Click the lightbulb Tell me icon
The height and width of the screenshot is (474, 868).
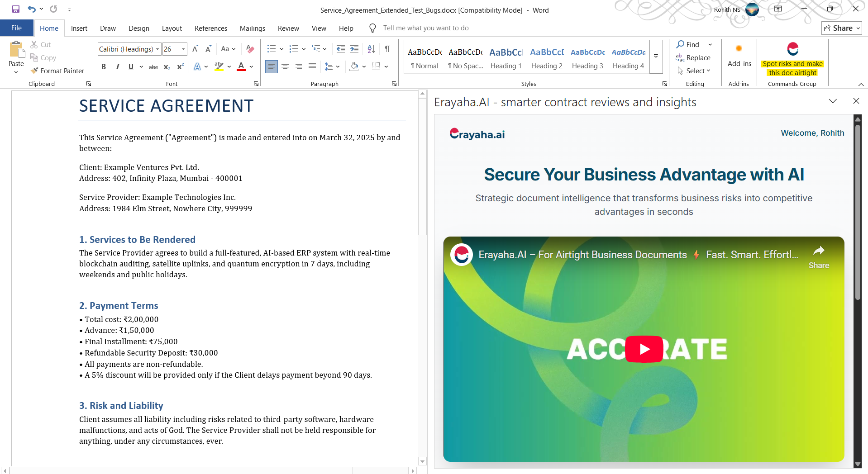(x=372, y=28)
